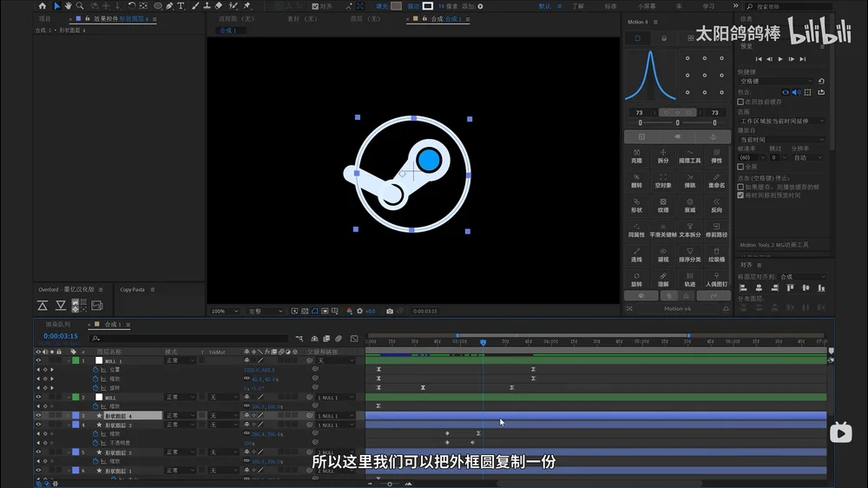Select the Type text tool
The width and height of the screenshot is (868, 488).
(x=181, y=6)
